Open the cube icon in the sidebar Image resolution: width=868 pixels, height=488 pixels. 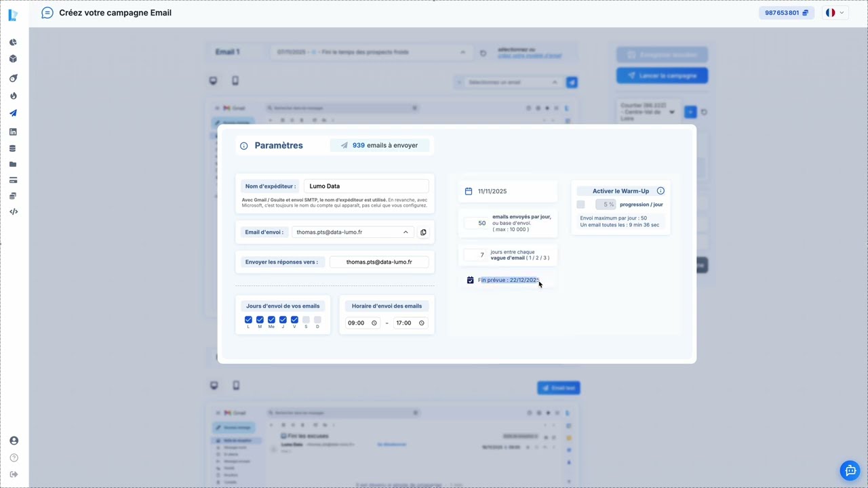pyautogui.click(x=14, y=59)
